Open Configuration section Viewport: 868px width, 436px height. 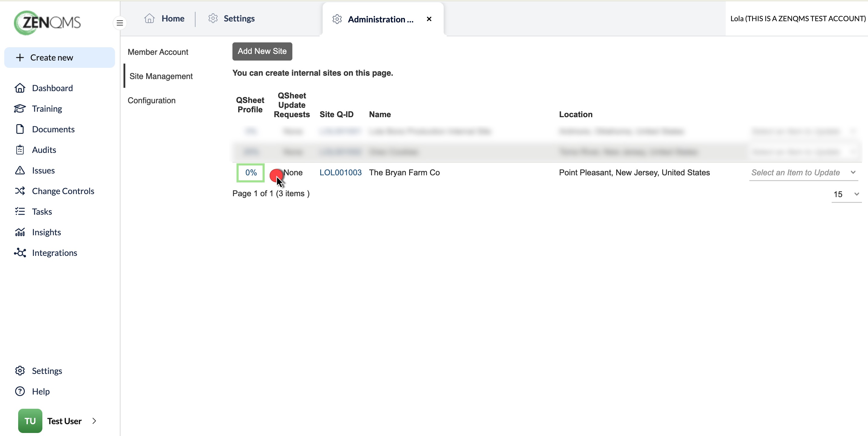151,101
